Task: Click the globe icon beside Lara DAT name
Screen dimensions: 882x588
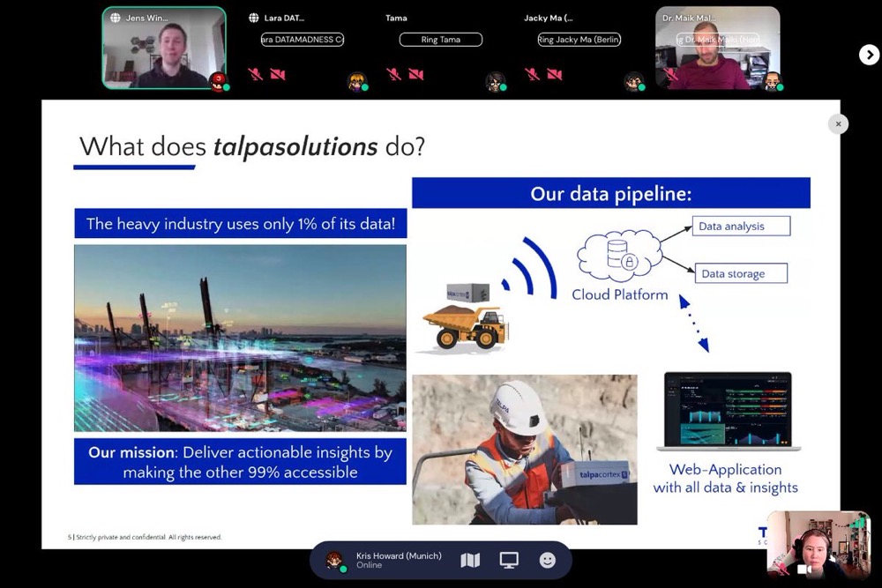Action: click(x=254, y=18)
